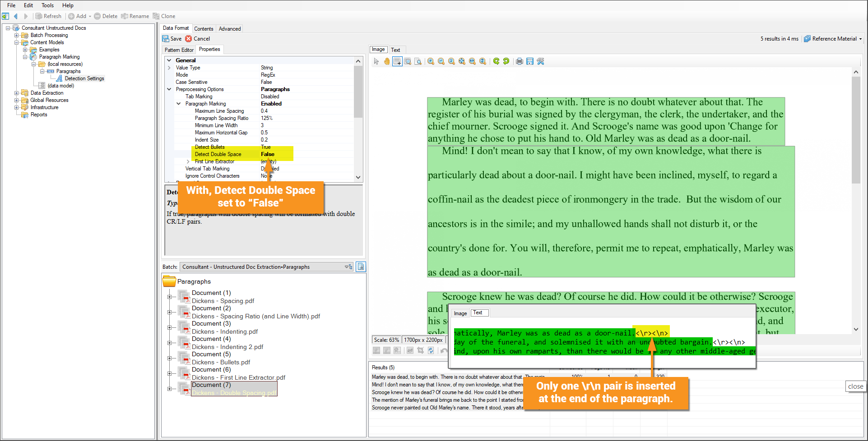This screenshot has height=441, width=868.
Task: Expand the Batch Processing tree node
Action: pyautogui.click(x=17, y=35)
